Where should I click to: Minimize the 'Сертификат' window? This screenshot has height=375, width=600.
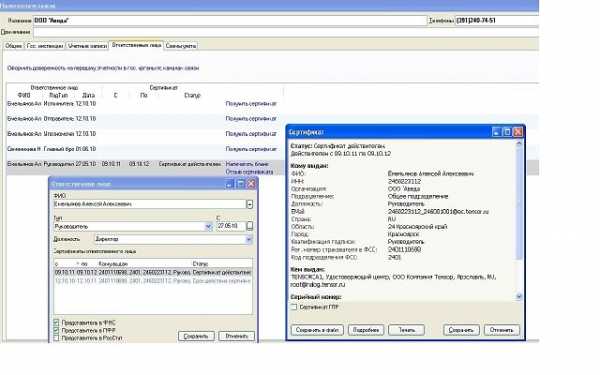[496, 132]
